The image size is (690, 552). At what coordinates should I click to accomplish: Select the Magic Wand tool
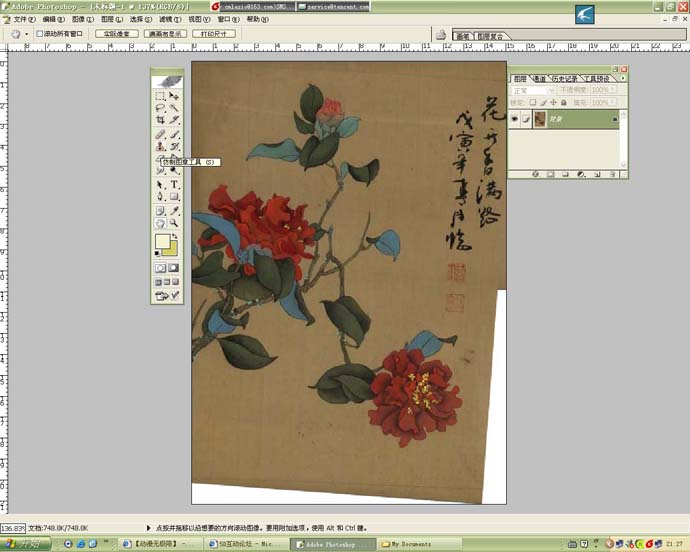(x=174, y=108)
